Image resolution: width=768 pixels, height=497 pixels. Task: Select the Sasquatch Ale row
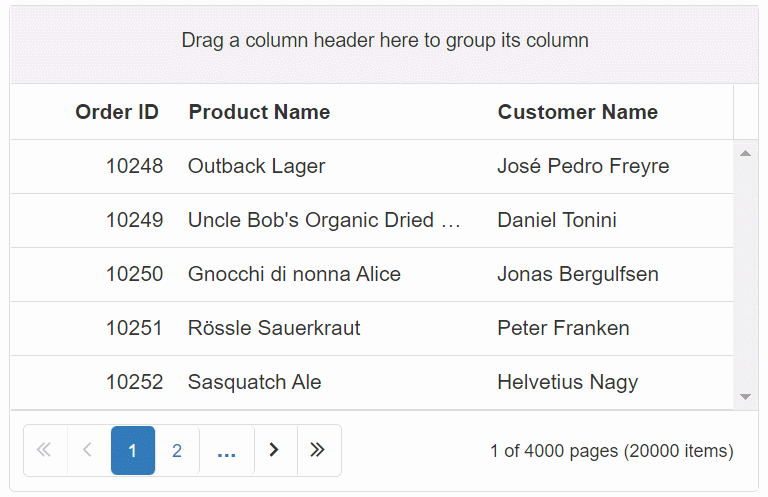tap(255, 382)
